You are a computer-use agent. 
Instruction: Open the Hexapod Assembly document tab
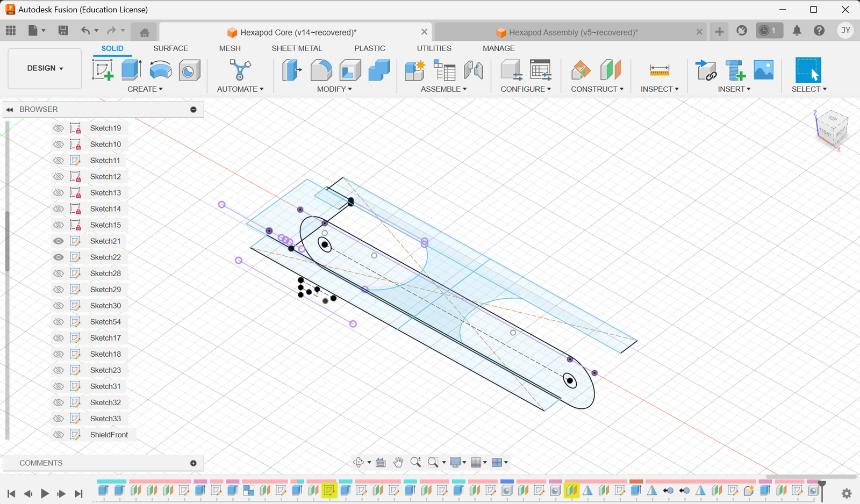click(566, 32)
